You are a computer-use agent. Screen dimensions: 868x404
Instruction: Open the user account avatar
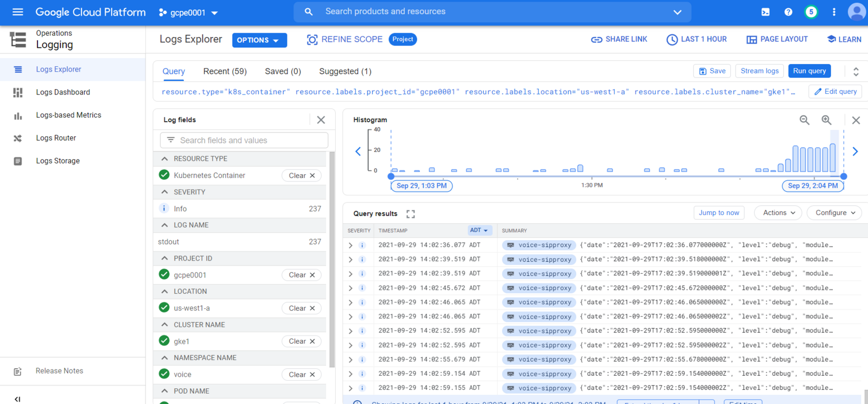(857, 12)
